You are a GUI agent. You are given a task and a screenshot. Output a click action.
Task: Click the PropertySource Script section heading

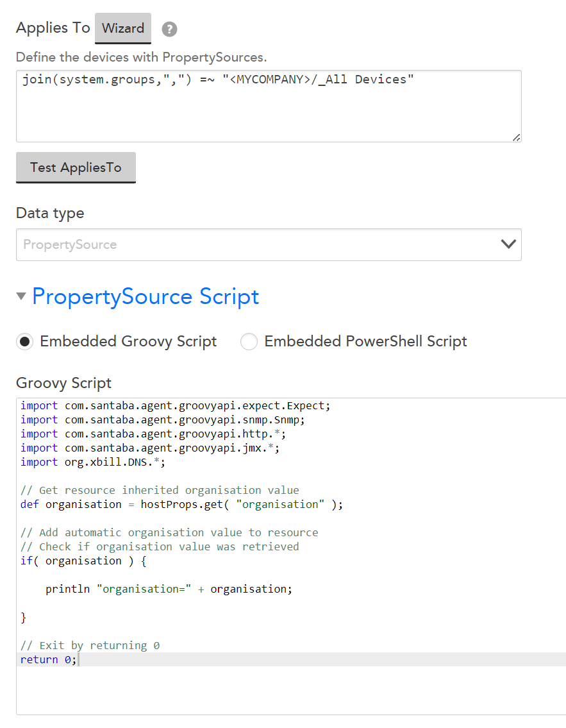(x=146, y=296)
